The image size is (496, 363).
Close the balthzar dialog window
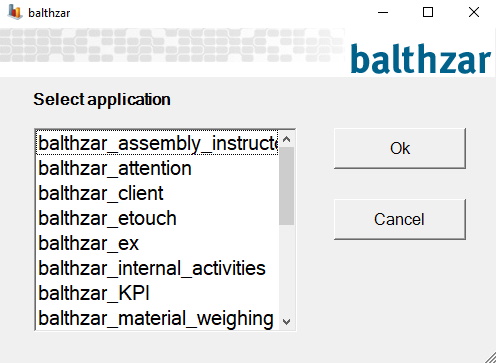(x=474, y=13)
